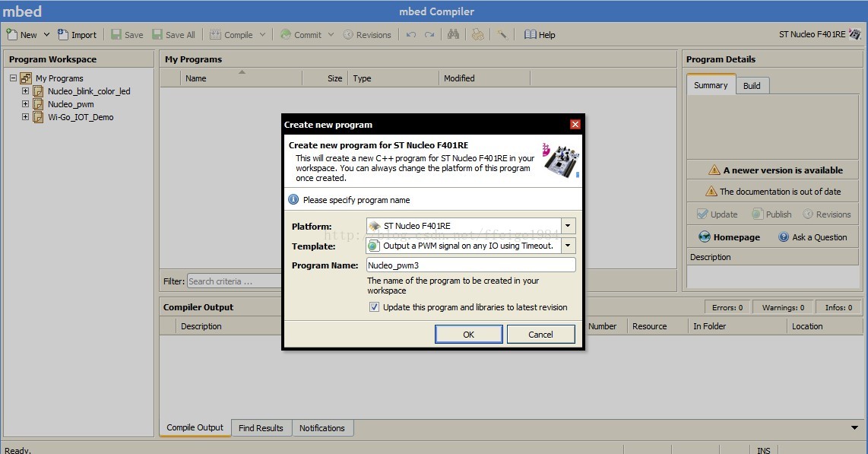The image size is (868, 454).
Task: Click the Compile toolbar button
Action: pos(231,34)
